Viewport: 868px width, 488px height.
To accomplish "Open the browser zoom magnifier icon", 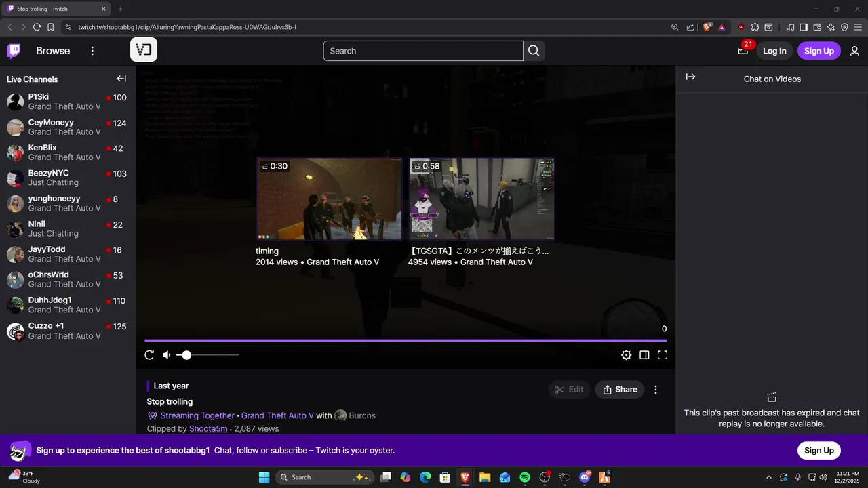I will tap(675, 27).
